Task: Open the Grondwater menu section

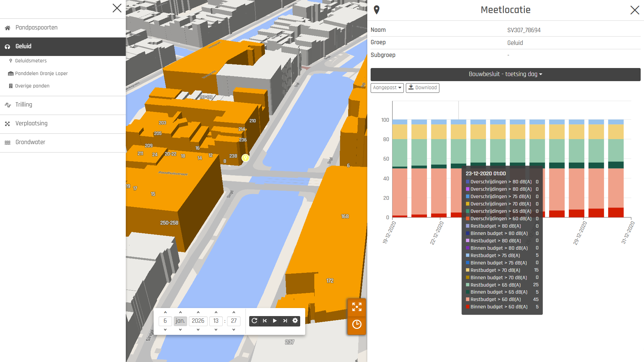Action: click(x=30, y=142)
